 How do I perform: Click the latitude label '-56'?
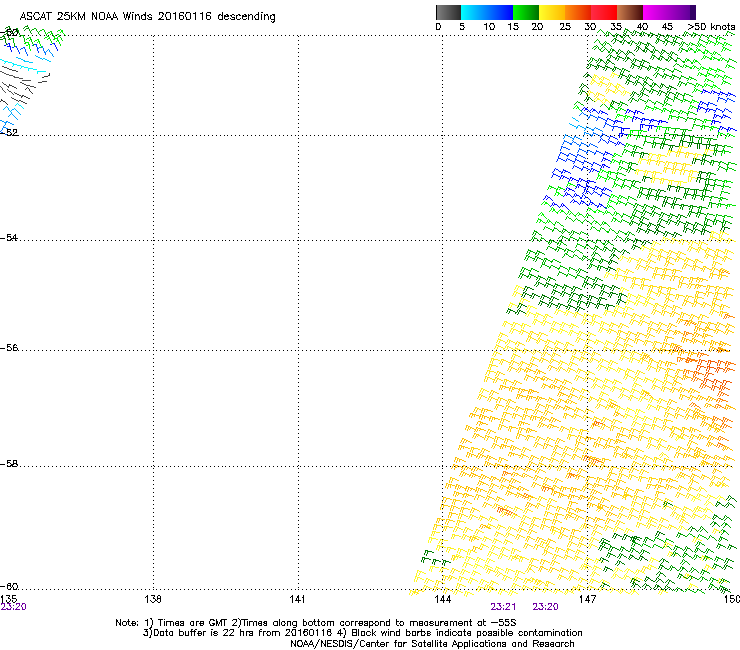pyautogui.click(x=9, y=347)
